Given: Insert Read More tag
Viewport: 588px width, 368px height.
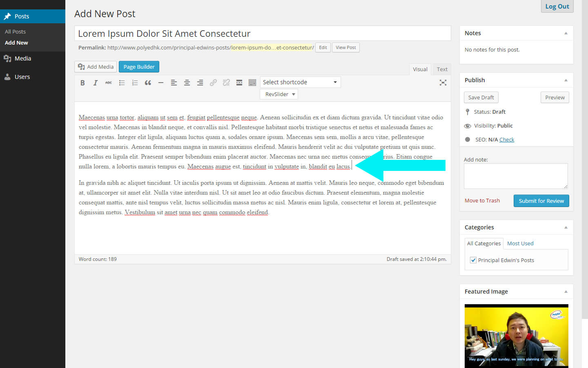Looking at the screenshot, I should click(x=239, y=83).
